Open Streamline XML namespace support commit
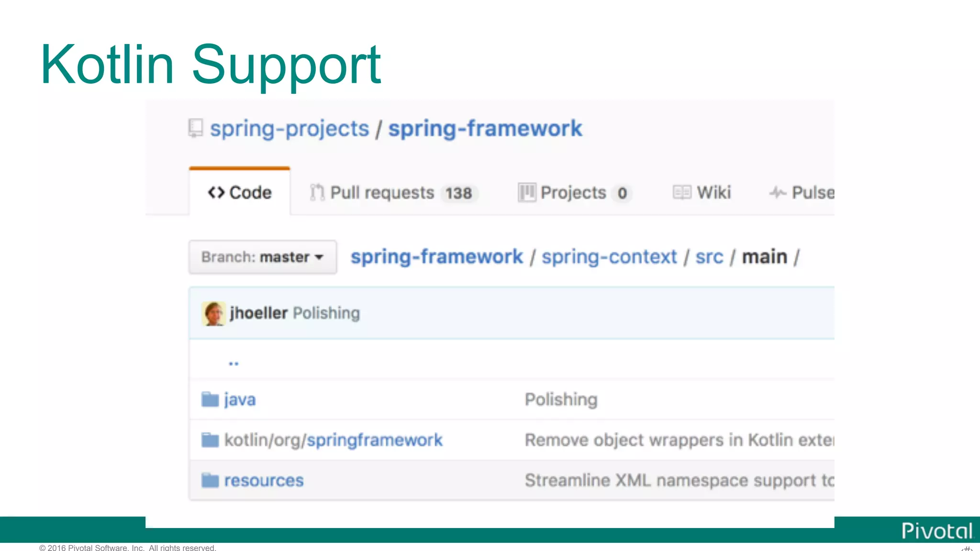This screenshot has width=980, height=551. [x=679, y=481]
